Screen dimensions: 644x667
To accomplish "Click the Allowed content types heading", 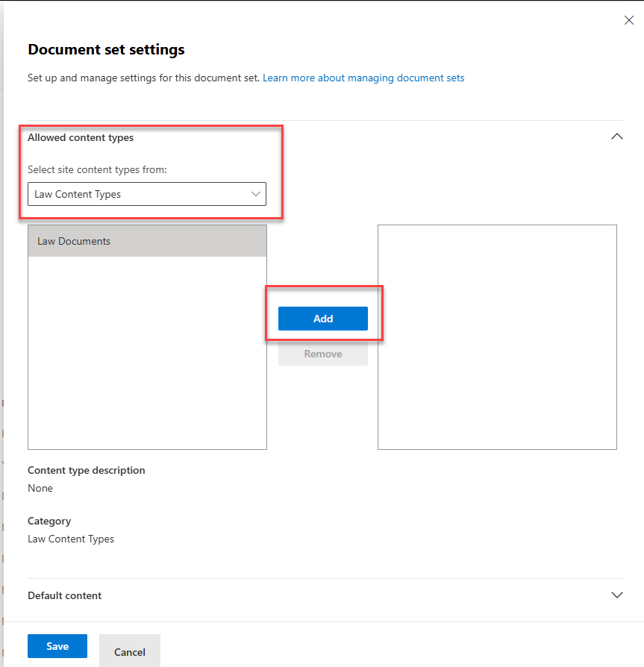I will 80,137.
